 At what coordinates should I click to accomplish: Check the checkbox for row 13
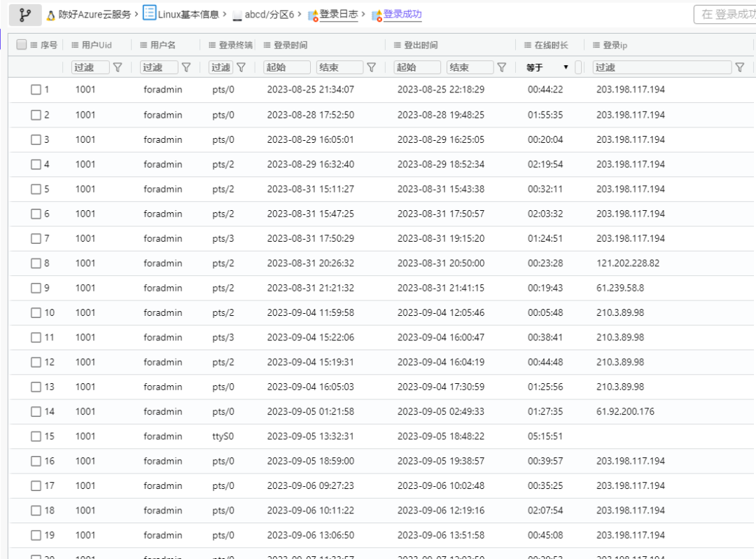tap(36, 387)
